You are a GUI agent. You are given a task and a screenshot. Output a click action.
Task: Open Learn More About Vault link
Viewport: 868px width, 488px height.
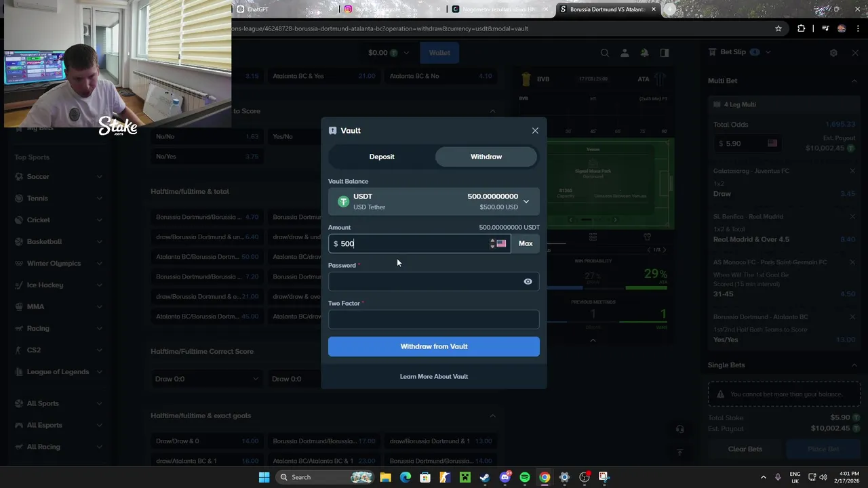point(434,376)
